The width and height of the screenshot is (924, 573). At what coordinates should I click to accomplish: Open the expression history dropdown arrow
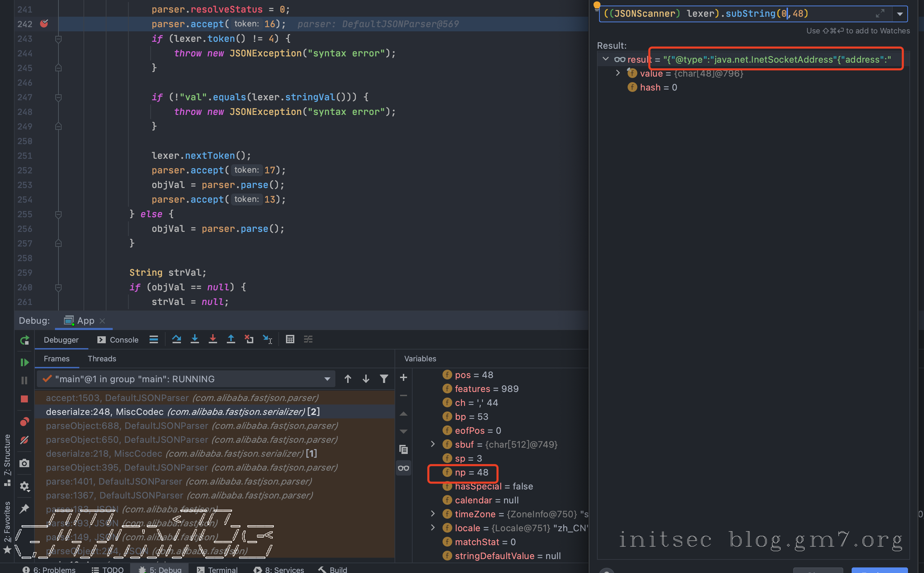(900, 14)
